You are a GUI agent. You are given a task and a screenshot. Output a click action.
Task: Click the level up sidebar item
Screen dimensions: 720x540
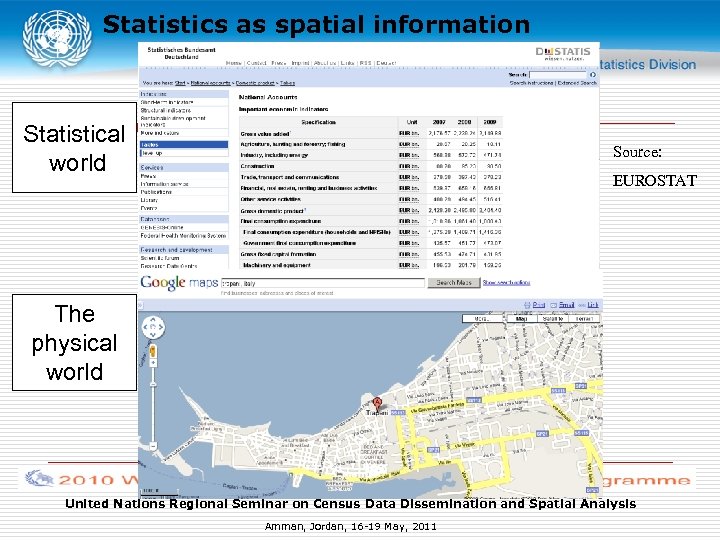pos(184,153)
